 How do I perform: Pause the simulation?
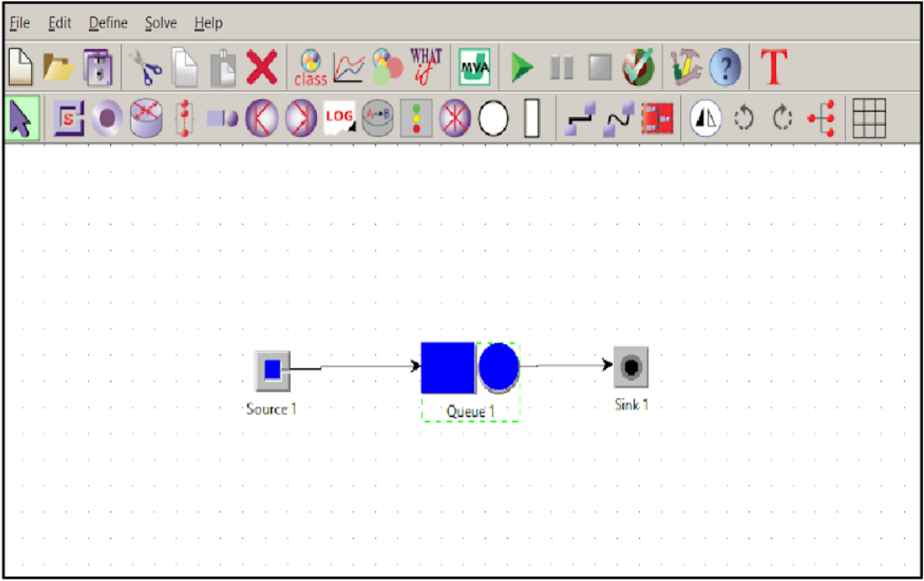click(x=561, y=68)
